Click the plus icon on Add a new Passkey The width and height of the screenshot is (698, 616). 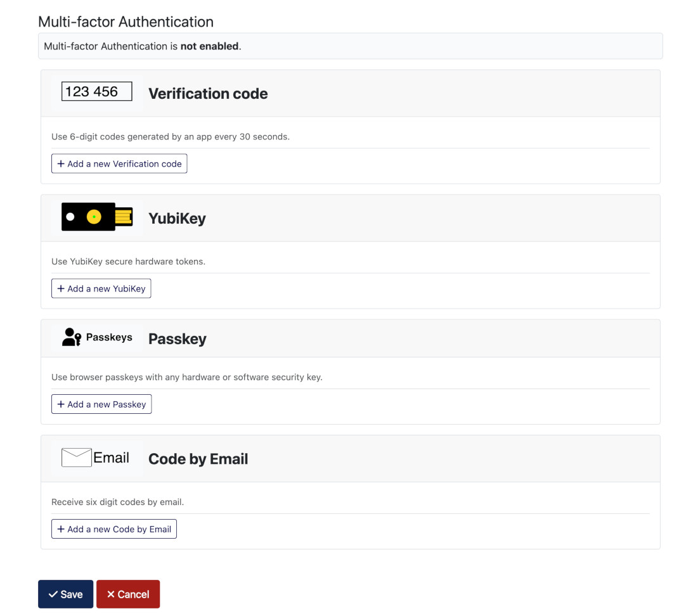pyautogui.click(x=60, y=404)
